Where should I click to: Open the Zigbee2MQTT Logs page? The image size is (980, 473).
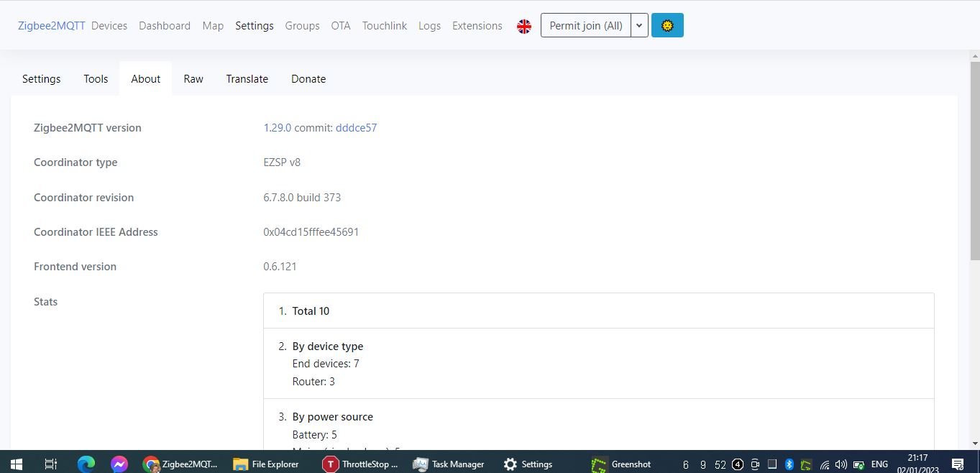click(x=429, y=25)
